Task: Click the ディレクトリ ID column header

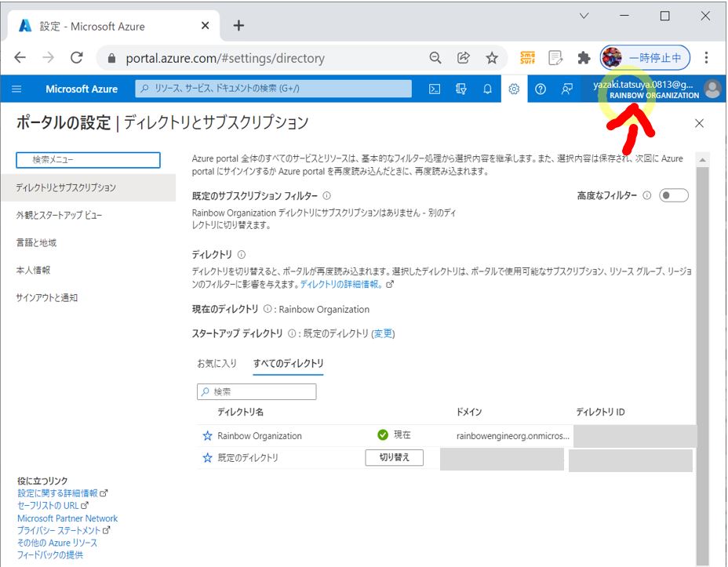Action: pyautogui.click(x=600, y=412)
